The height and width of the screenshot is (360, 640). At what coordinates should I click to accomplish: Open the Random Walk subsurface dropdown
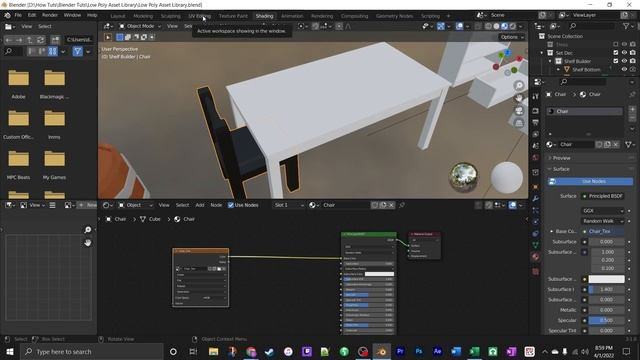[x=603, y=221]
